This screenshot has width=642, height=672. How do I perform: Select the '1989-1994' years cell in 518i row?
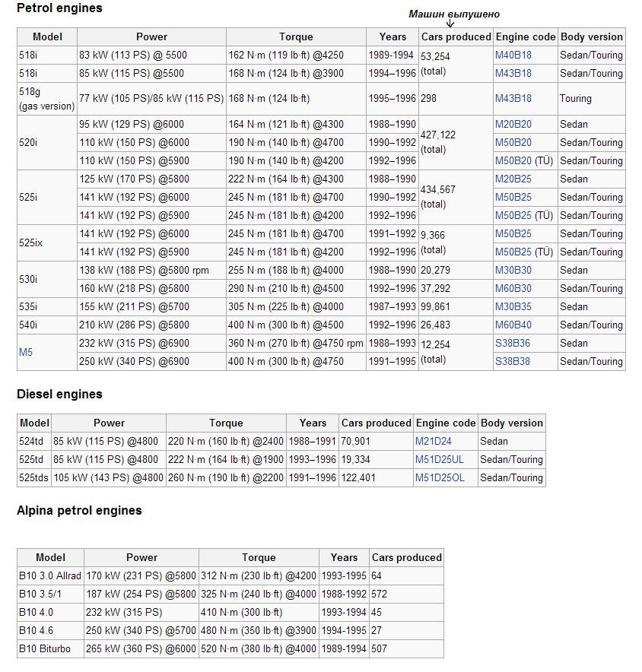click(x=393, y=55)
